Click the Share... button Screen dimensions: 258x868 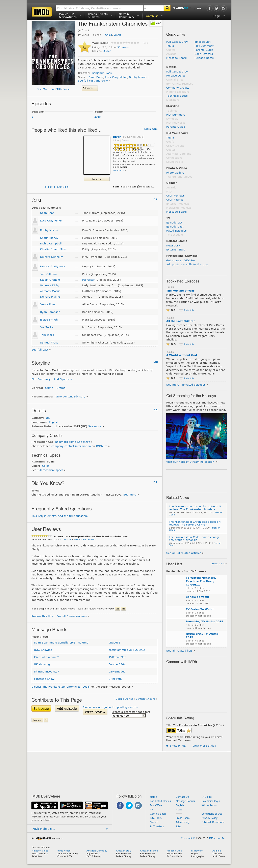point(90,88)
